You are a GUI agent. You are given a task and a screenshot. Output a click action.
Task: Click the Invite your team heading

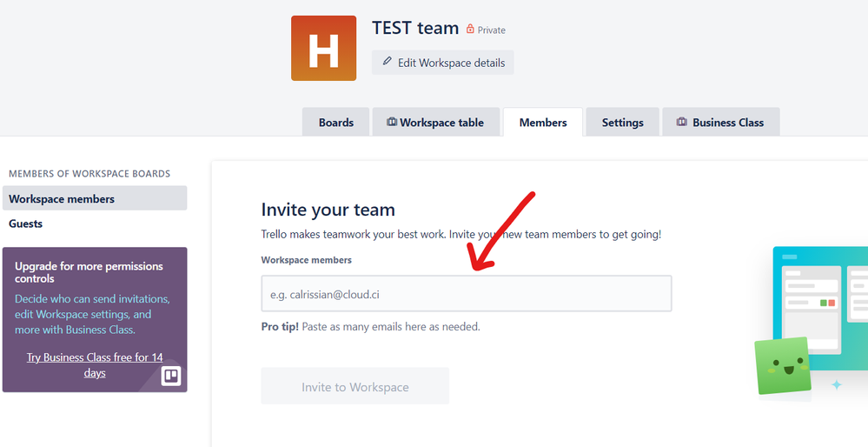(328, 210)
